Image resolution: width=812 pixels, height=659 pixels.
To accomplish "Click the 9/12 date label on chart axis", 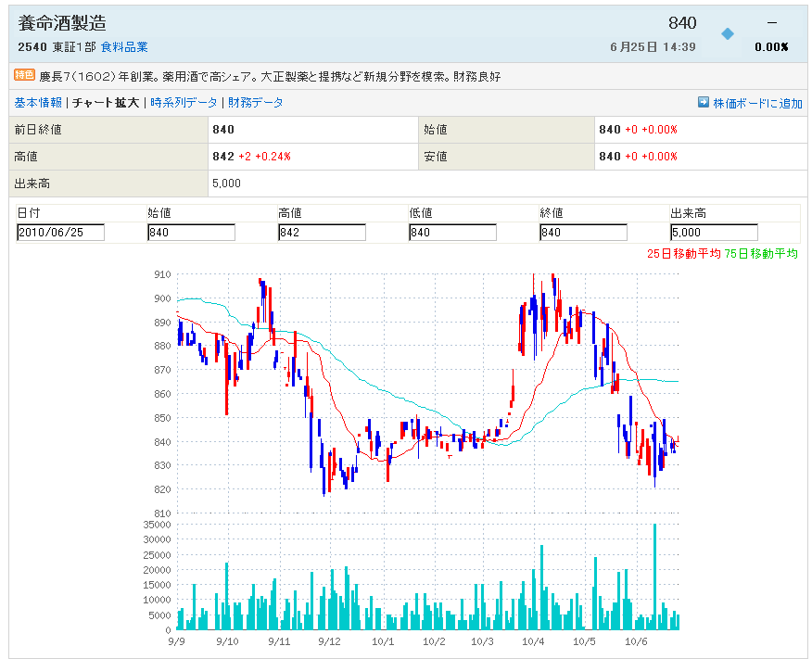I will pyautogui.click(x=329, y=641).
